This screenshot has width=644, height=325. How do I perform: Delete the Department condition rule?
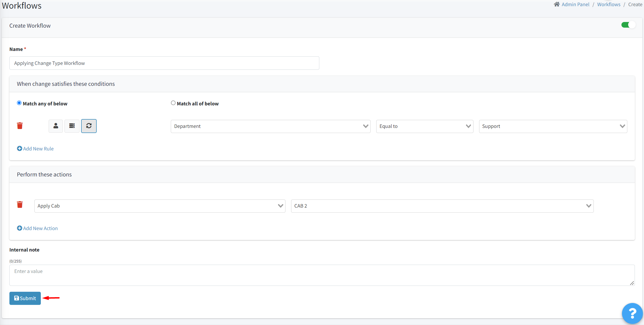pyautogui.click(x=20, y=126)
